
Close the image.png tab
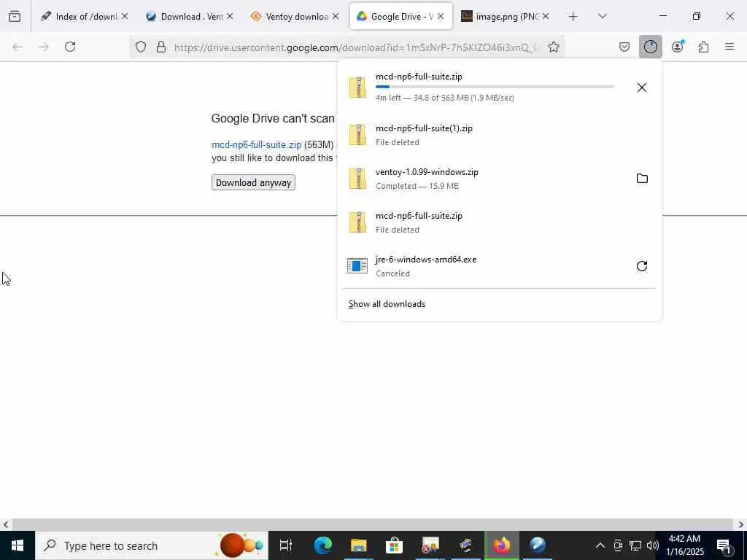tap(546, 16)
